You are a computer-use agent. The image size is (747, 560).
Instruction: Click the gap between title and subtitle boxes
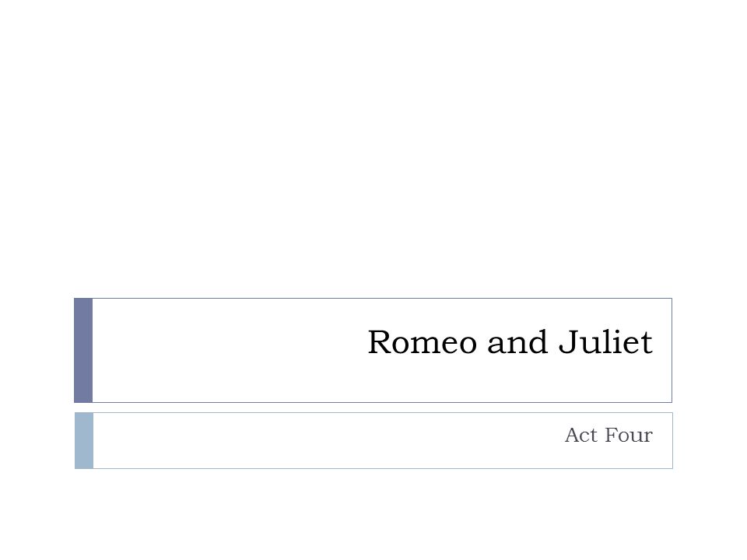click(373, 408)
